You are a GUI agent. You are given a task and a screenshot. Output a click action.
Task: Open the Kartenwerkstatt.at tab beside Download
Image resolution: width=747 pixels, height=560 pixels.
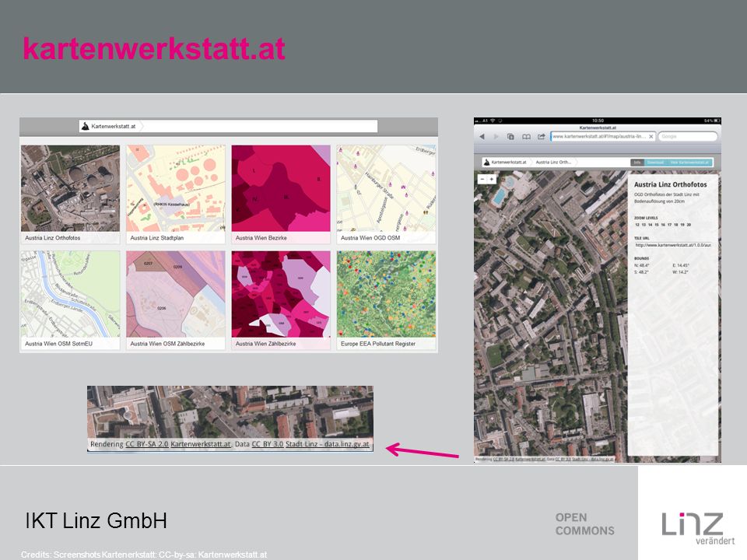689,163
